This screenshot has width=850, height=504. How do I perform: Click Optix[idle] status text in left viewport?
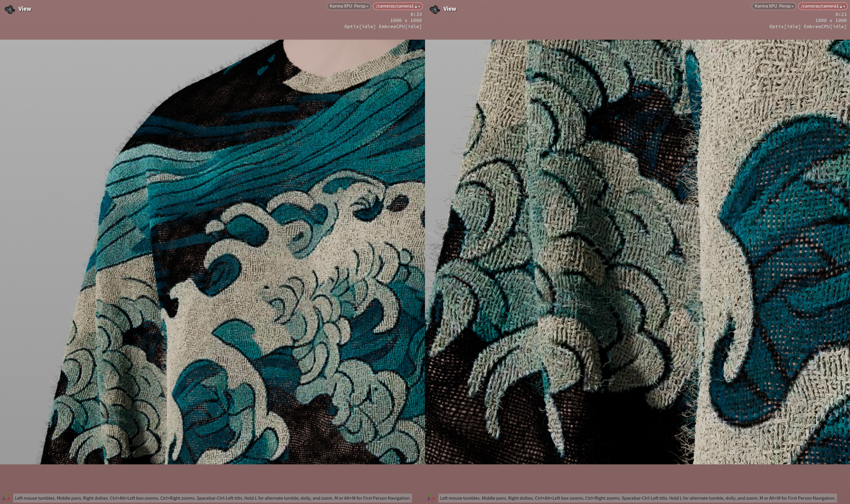[x=360, y=27]
